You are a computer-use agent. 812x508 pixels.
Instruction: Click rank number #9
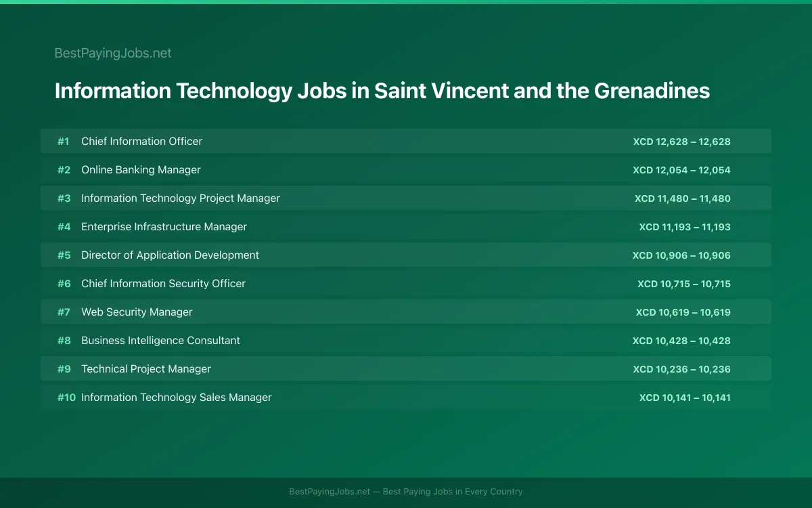click(64, 369)
